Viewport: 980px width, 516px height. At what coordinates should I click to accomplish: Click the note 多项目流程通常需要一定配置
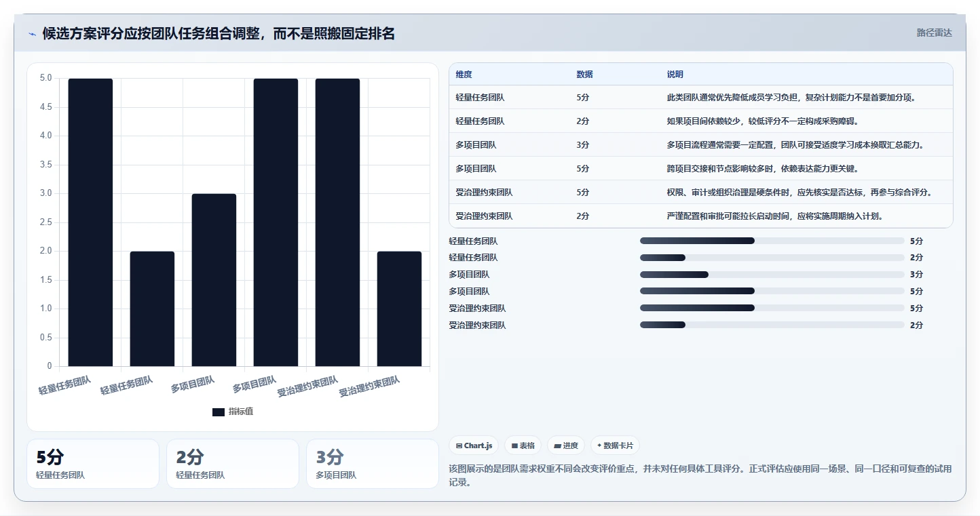[x=795, y=145]
